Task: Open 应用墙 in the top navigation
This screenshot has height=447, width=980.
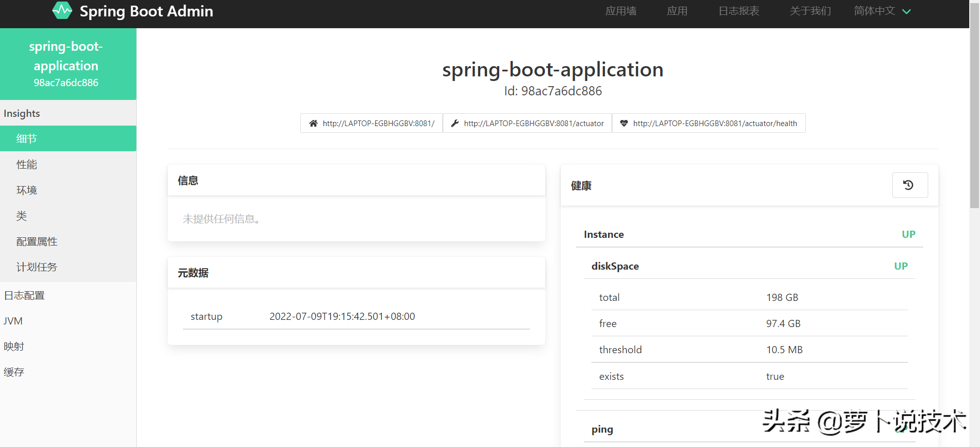Action: pos(621,11)
